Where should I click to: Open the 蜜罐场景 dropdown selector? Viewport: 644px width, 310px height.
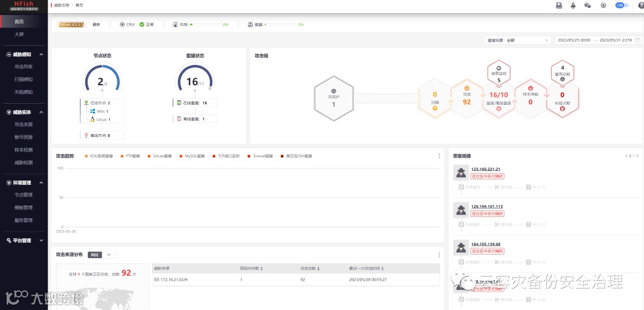(x=518, y=40)
